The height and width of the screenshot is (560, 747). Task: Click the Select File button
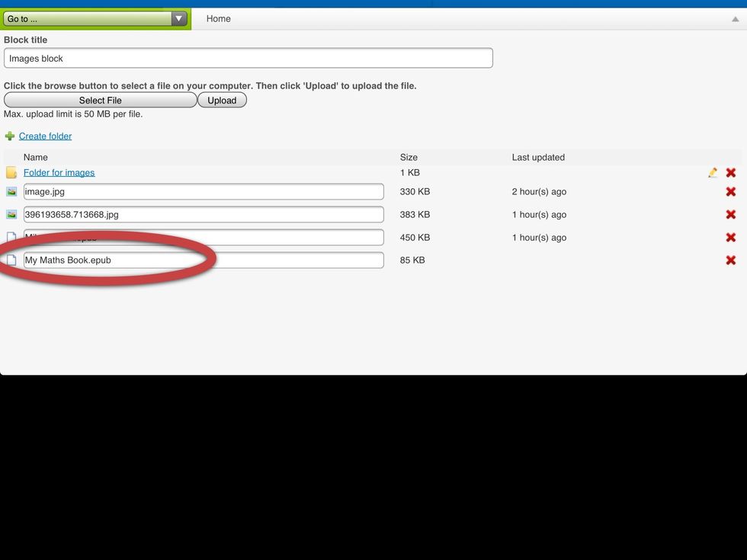(x=100, y=100)
